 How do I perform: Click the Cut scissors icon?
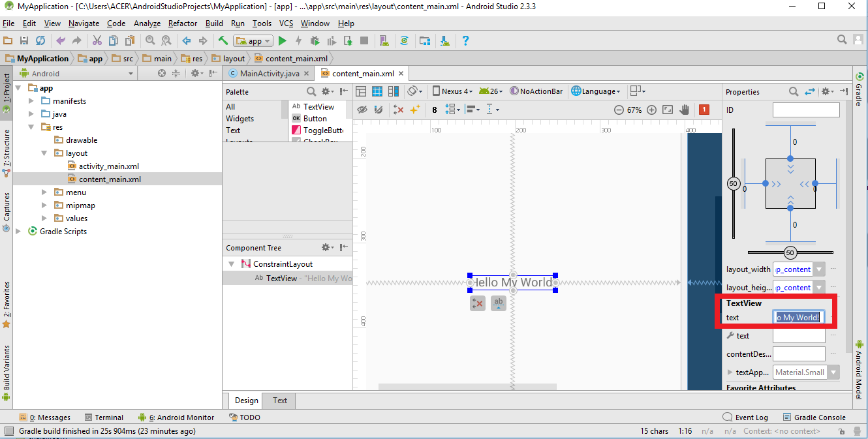pyautogui.click(x=97, y=40)
